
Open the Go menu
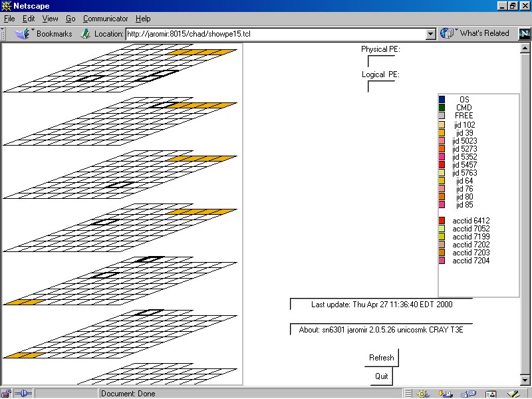click(70, 19)
